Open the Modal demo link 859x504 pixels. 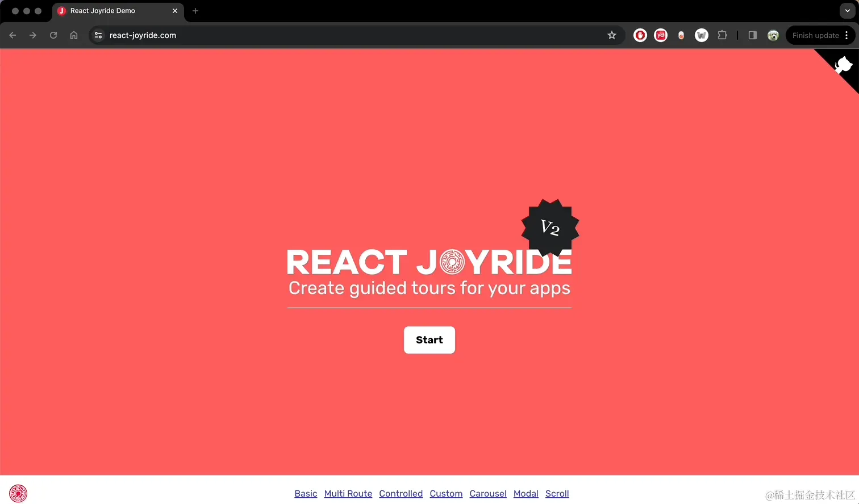526,494
